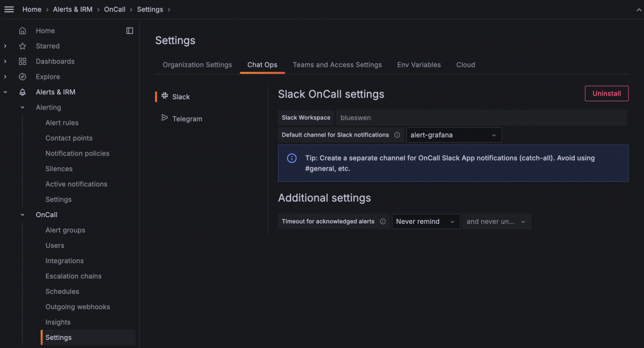
Task: Click the Slack logo icon
Action: [x=165, y=96]
